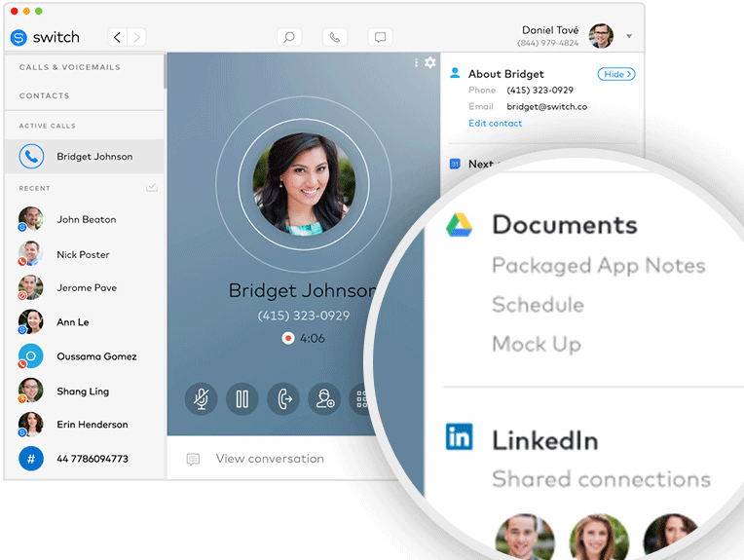Select active call Bridget Johnson
Screen dimensions: 744x560
[85, 156]
